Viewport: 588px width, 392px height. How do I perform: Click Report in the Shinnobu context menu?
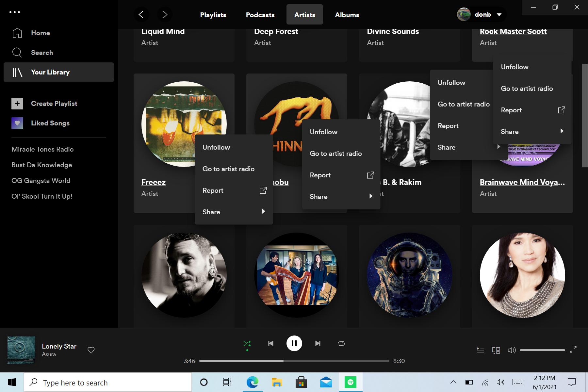341,175
